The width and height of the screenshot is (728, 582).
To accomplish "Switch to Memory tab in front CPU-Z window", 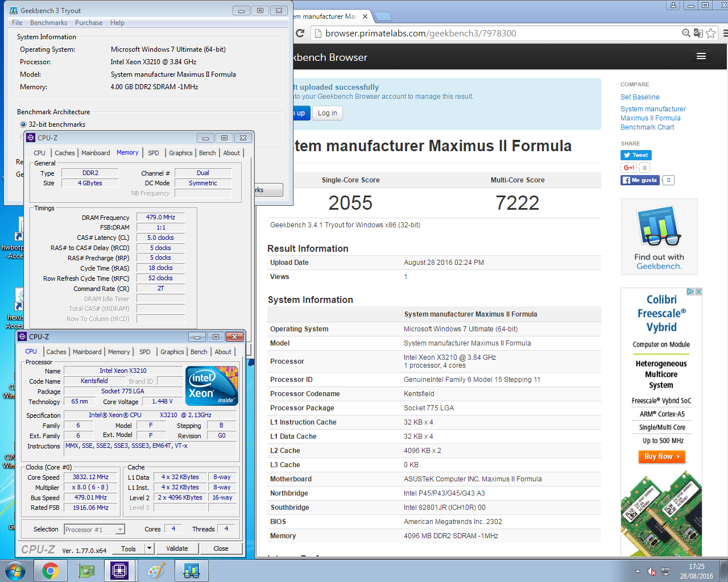I will click(x=119, y=352).
